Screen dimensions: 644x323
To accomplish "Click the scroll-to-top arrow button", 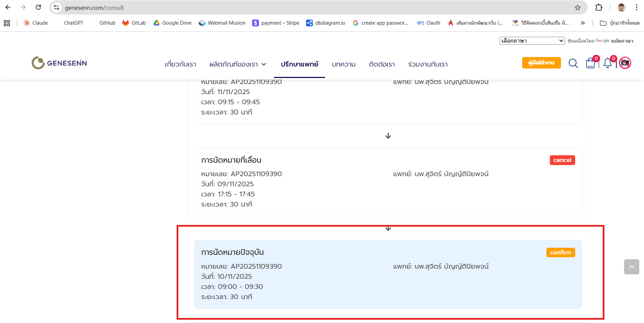I will [x=631, y=267].
